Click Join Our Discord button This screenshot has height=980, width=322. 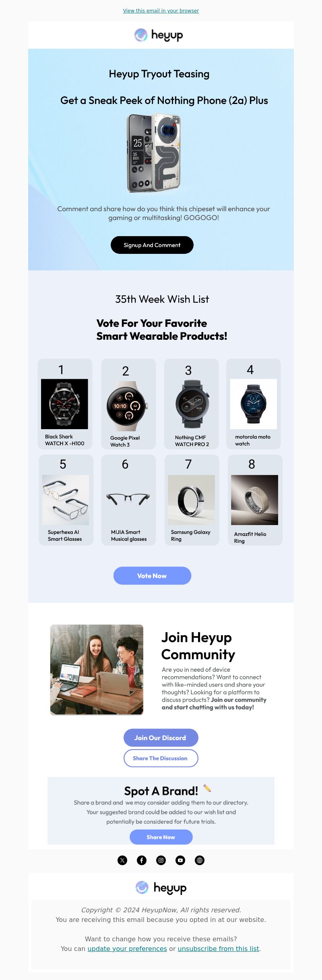161,738
